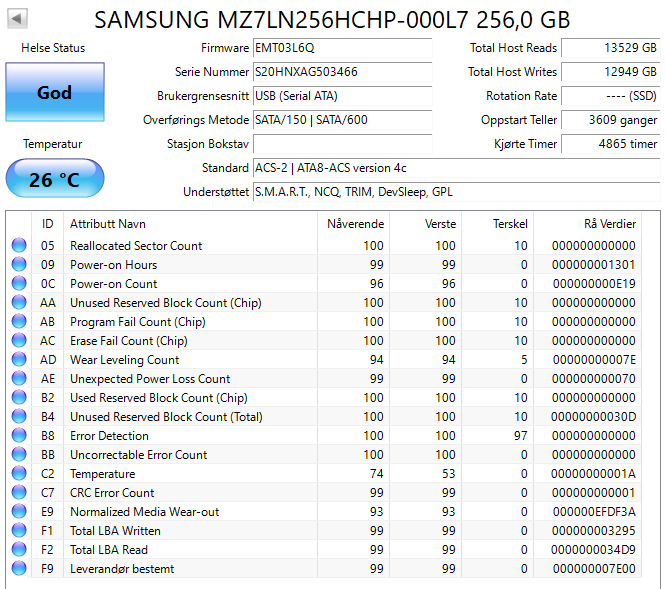The height and width of the screenshot is (589, 666).
Task: Select the Standard field ACS-2
Action: [x=457, y=168]
